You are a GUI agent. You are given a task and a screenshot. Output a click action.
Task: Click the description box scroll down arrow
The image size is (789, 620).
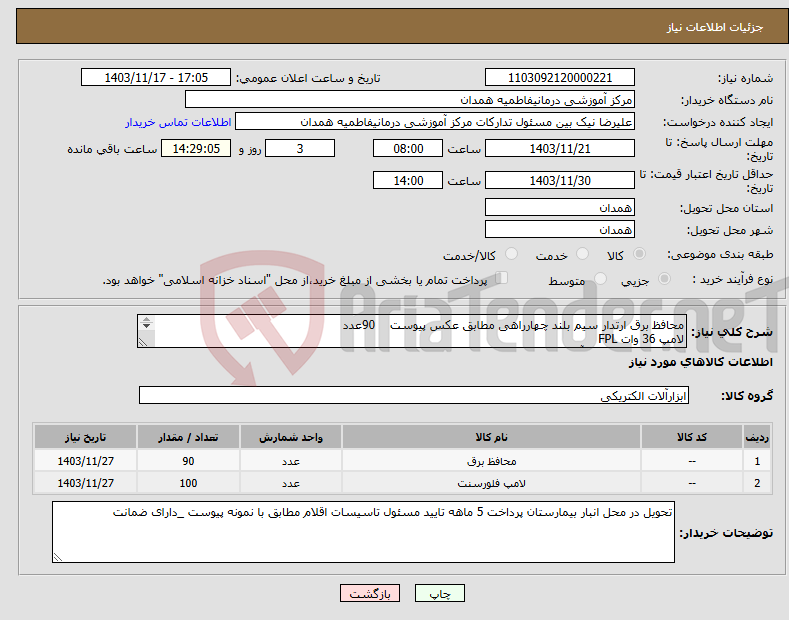146,326
